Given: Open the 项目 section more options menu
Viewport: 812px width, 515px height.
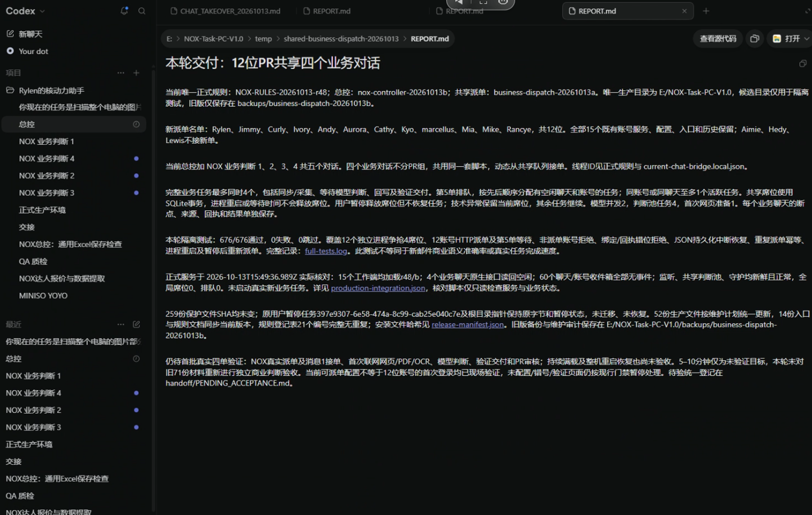Looking at the screenshot, I should pos(120,73).
